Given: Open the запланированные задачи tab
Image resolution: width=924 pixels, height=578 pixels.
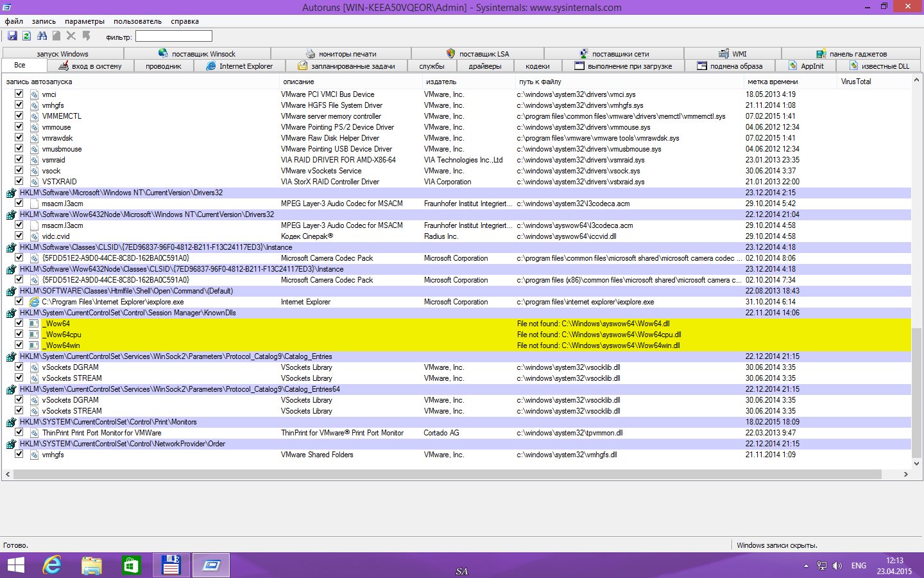Looking at the screenshot, I should 346,66.
